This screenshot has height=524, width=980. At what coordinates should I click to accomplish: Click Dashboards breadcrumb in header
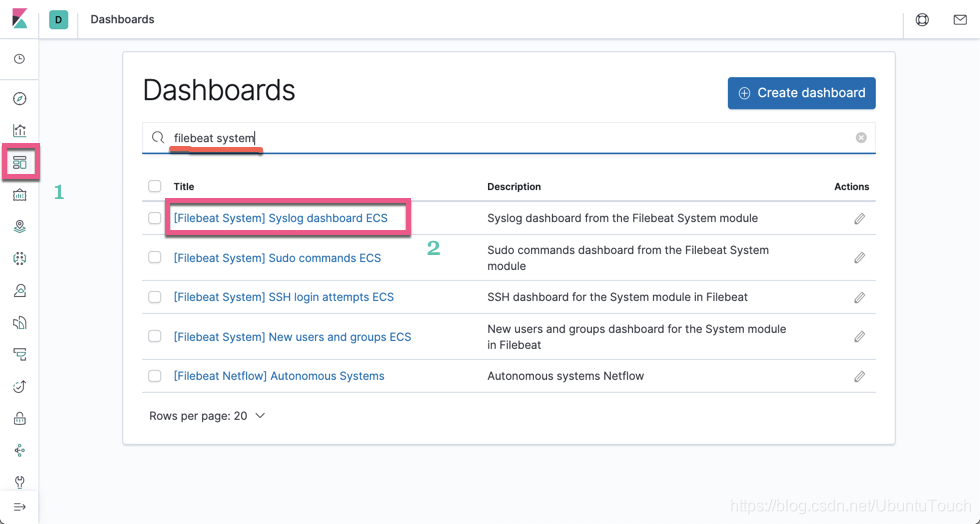point(122,19)
